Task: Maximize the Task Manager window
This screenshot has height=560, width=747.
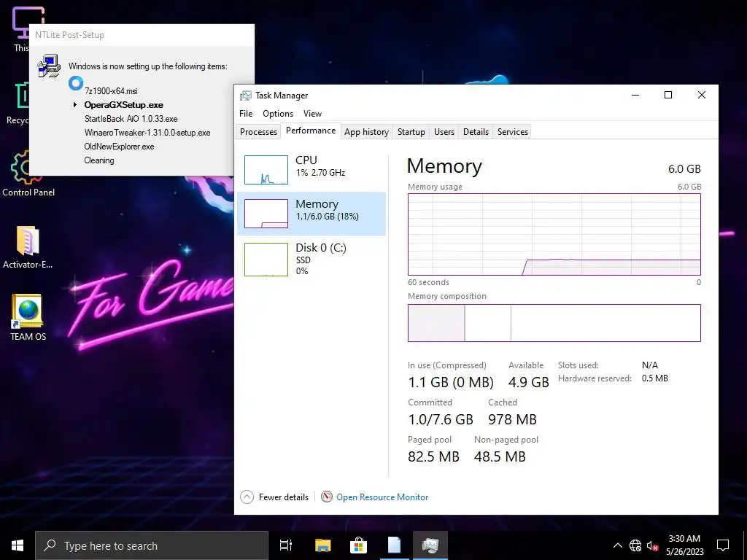Action: tap(668, 95)
